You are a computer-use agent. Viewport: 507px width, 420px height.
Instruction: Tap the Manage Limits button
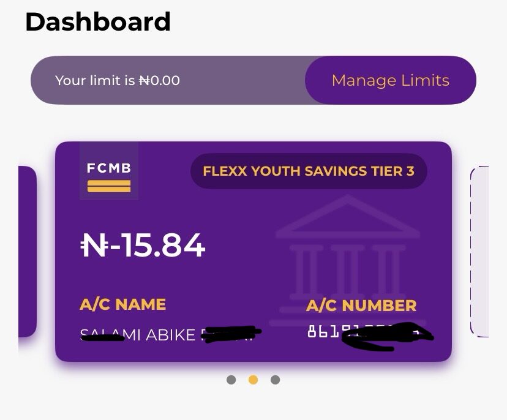point(390,80)
